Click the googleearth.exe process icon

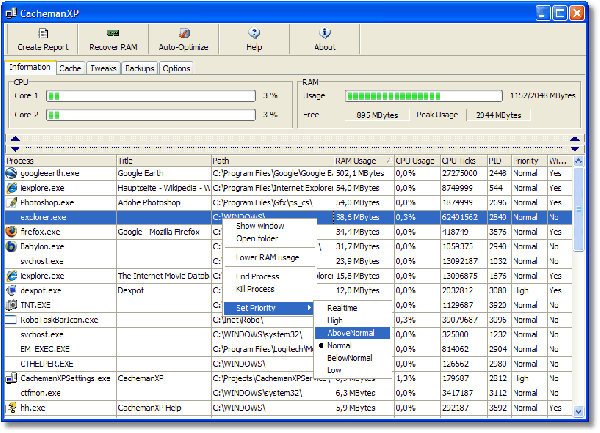13,173
